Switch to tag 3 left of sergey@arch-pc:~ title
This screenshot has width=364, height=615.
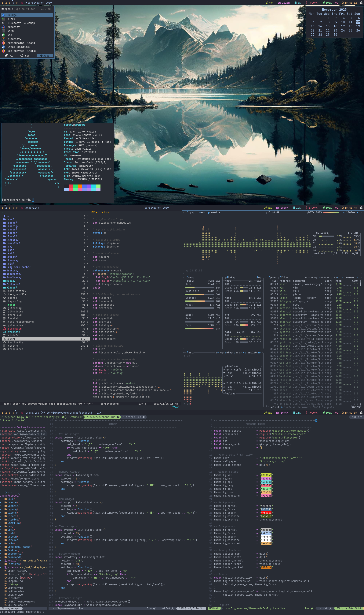(x=9, y=3)
